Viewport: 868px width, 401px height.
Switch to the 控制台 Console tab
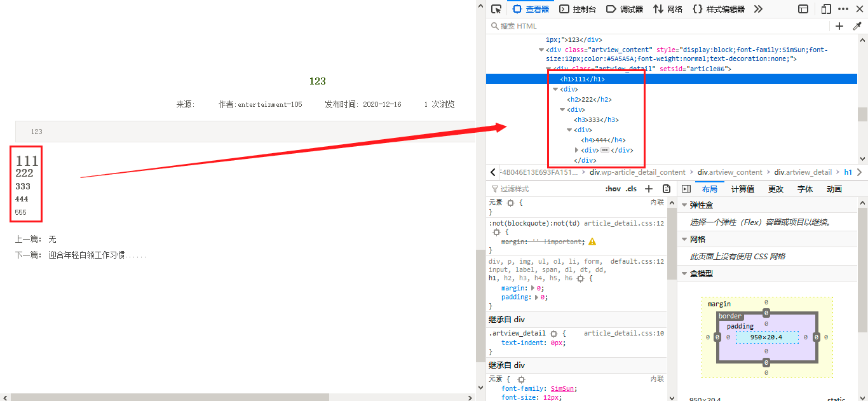(x=578, y=9)
